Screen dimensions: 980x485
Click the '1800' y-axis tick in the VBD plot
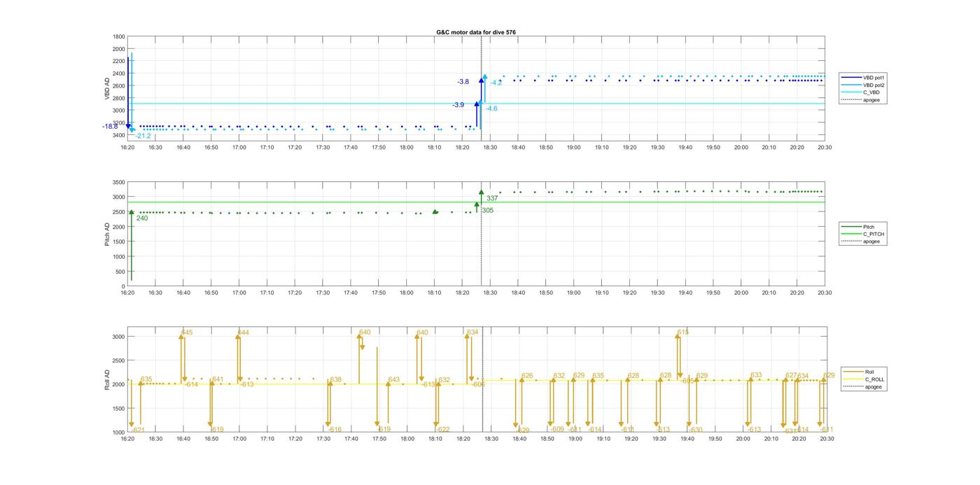(119, 37)
